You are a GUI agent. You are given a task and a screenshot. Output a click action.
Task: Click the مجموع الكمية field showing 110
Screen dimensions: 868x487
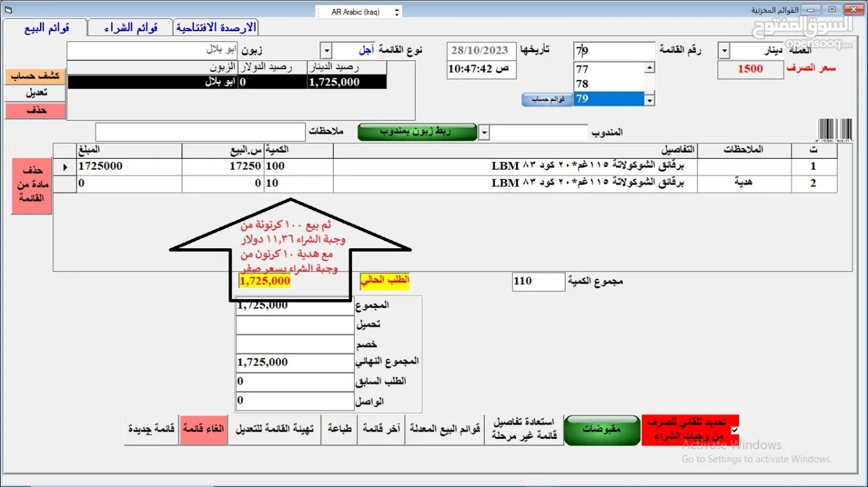point(538,281)
